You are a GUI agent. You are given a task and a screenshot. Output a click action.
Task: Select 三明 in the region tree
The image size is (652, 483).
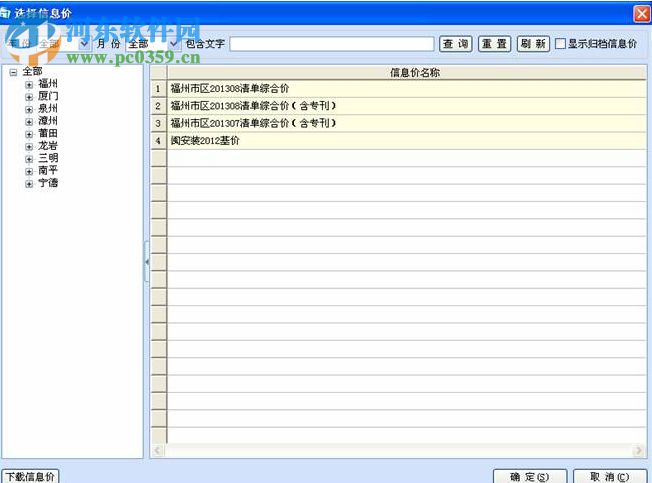pos(48,158)
